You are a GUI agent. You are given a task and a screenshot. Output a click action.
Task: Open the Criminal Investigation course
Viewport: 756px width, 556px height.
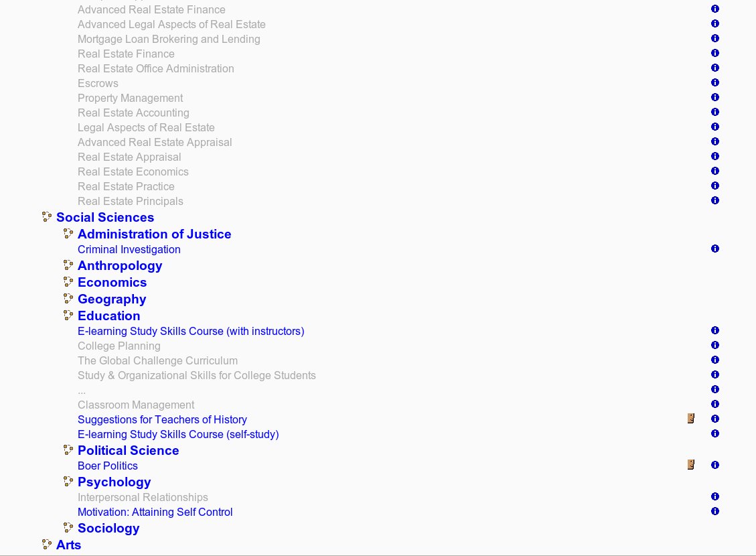point(129,249)
